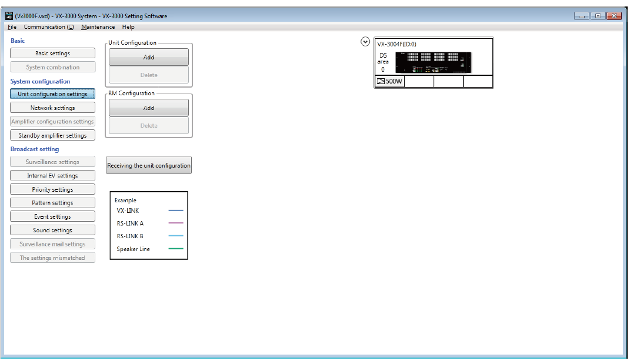Image resolution: width=630 pixels, height=364 pixels.
Task: Click the Speaker Line legend line
Action: (x=175, y=249)
